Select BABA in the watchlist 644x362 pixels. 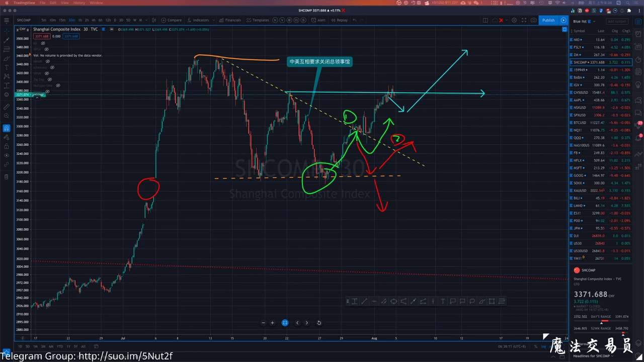(601, 77)
